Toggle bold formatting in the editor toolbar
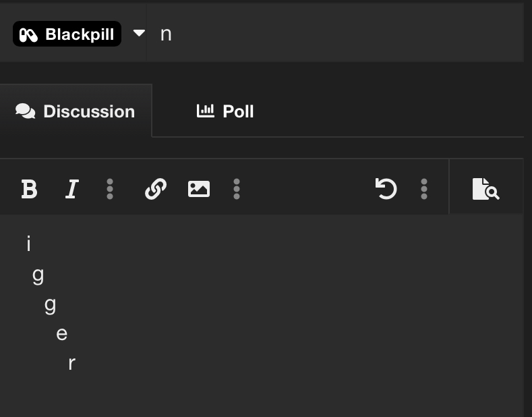This screenshot has height=417, width=532. point(29,189)
